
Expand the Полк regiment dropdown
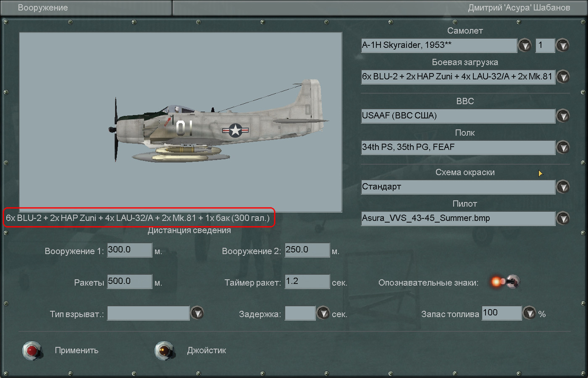click(x=563, y=147)
